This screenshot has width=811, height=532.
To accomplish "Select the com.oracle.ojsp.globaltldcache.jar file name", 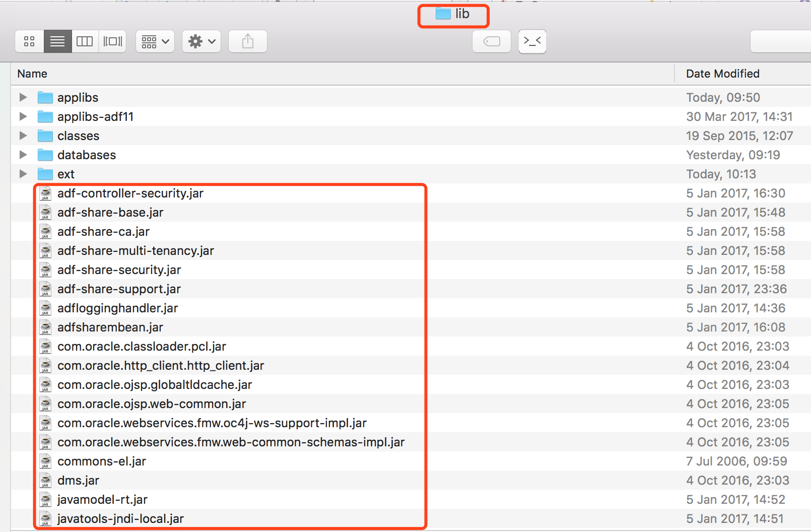I will (x=155, y=385).
